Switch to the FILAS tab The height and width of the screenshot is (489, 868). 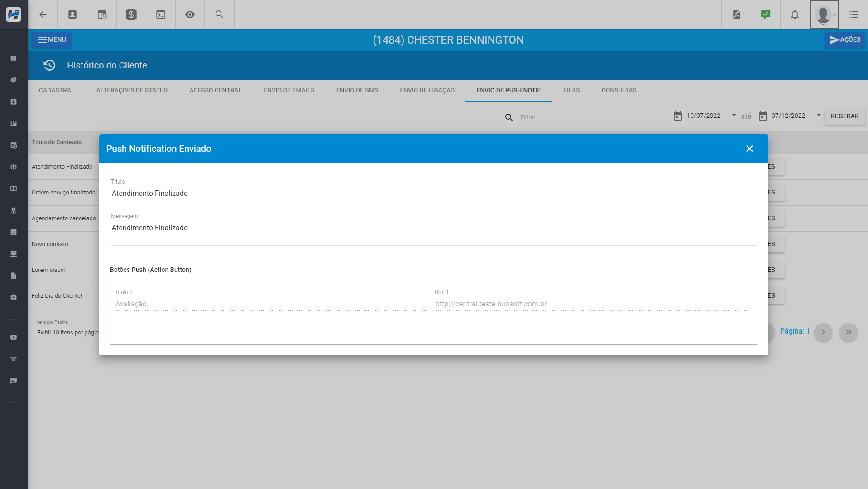pyautogui.click(x=571, y=90)
